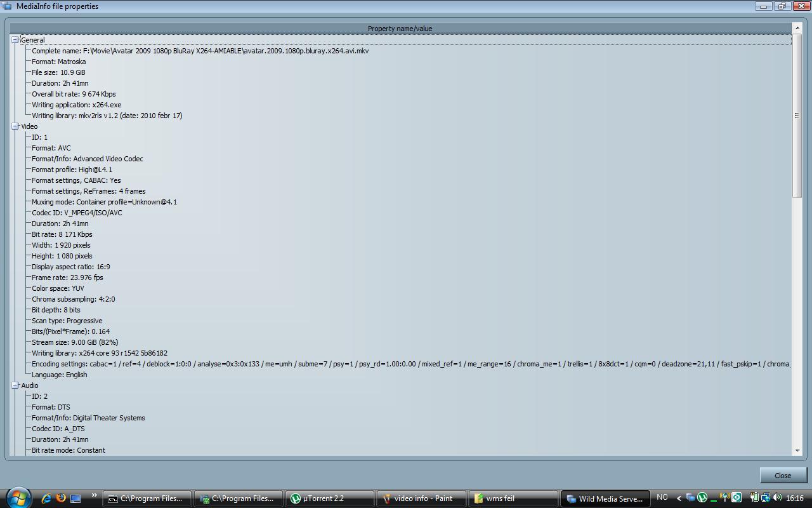Switch to first C:\Program Files taskbar window

point(147,498)
